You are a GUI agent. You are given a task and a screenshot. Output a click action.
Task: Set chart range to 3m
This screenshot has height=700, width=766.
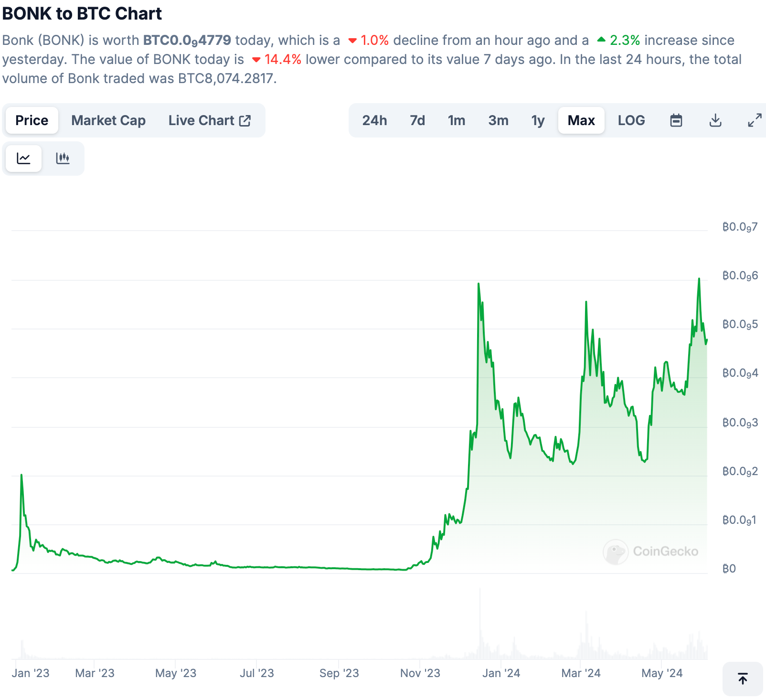point(498,120)
